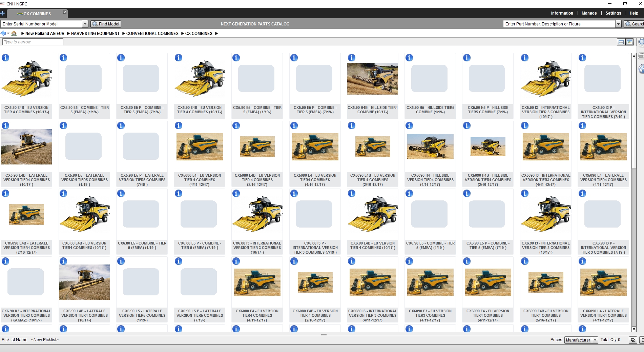The image size is (644, 352).
Task: Open info icon for CX5.90 L4B Laterale
Action: (x=5, y=125)
